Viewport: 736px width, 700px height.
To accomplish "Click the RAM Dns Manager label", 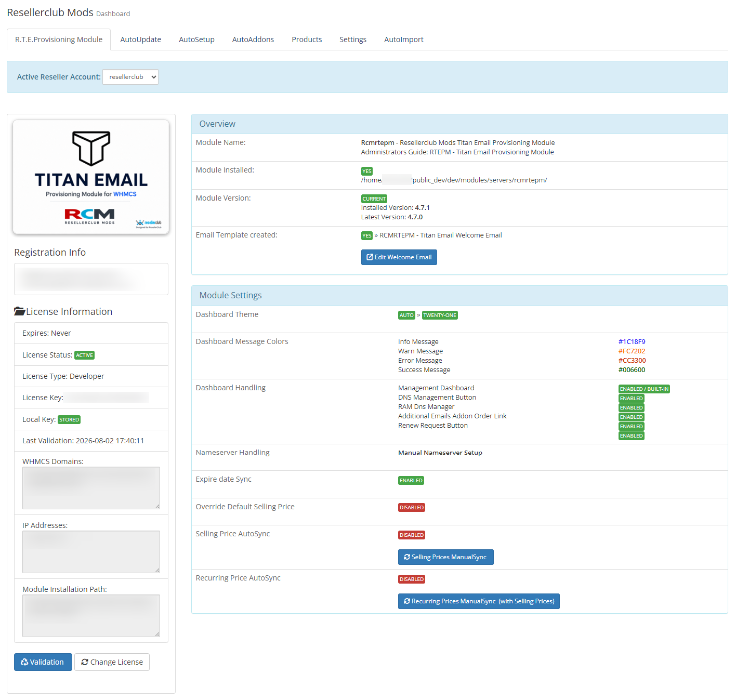I will coord(426,407).
